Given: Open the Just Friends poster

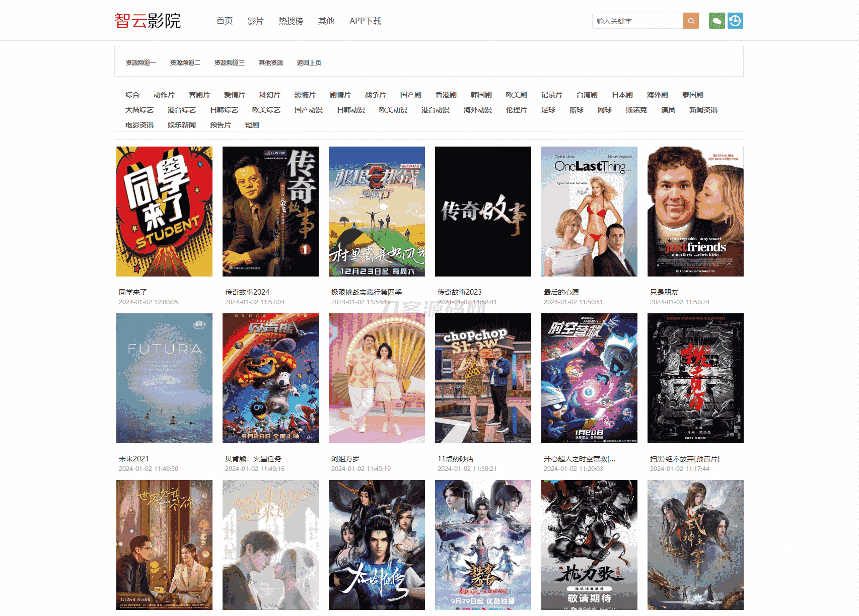Looking at the screenshot, I should 695,212.
